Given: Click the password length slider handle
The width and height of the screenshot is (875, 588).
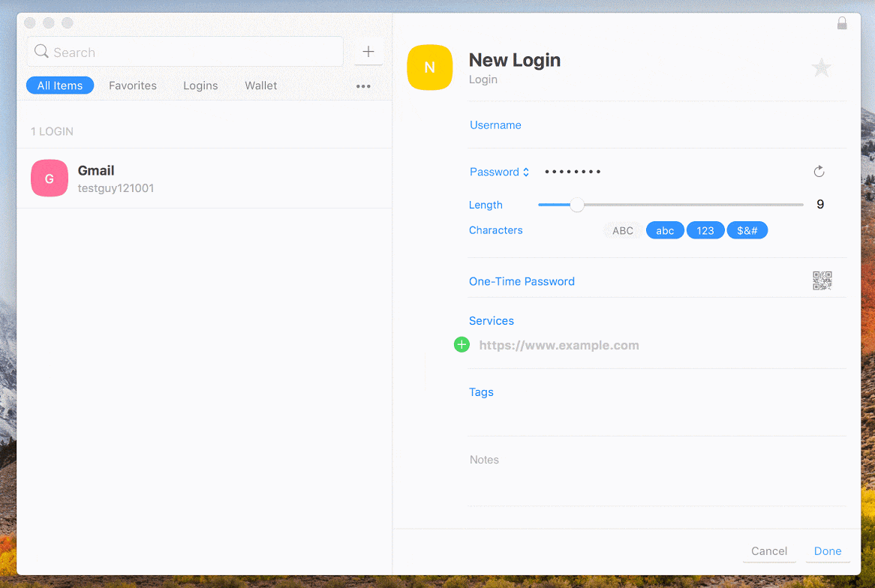Looking at the screenshot, I should [x=577, y=205].
